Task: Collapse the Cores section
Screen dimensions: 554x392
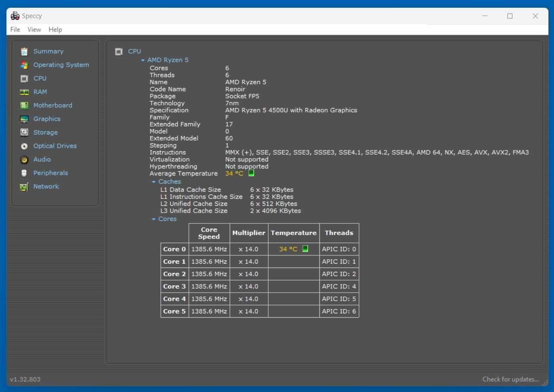Action: click(154, 219)
